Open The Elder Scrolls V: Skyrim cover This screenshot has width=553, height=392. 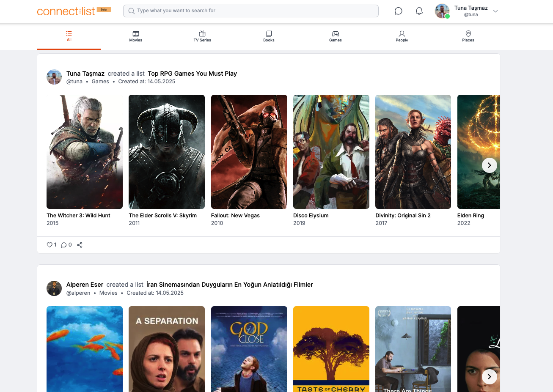point(167,152)
